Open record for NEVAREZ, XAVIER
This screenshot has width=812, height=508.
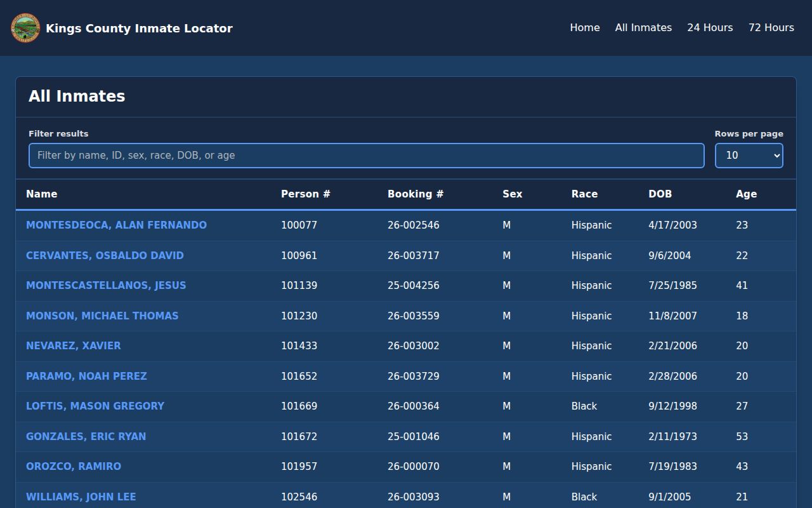pos(74,346)
